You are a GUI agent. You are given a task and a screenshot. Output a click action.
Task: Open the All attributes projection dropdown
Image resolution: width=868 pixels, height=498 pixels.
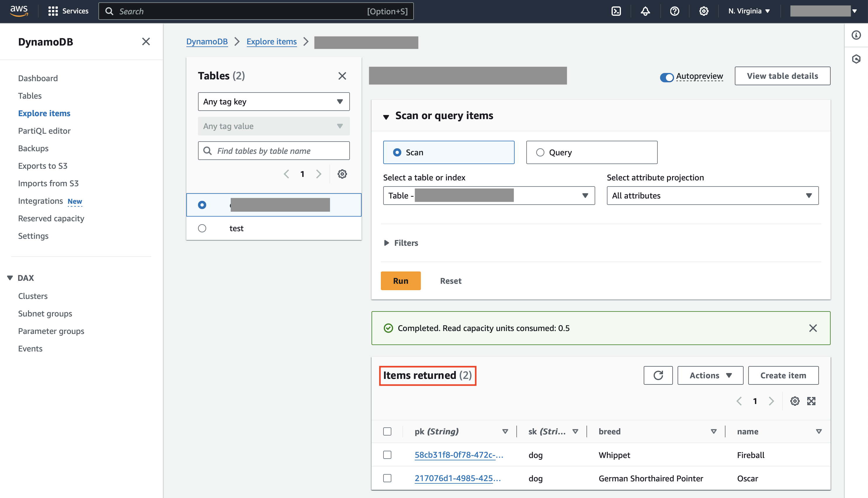coord(712,196)
